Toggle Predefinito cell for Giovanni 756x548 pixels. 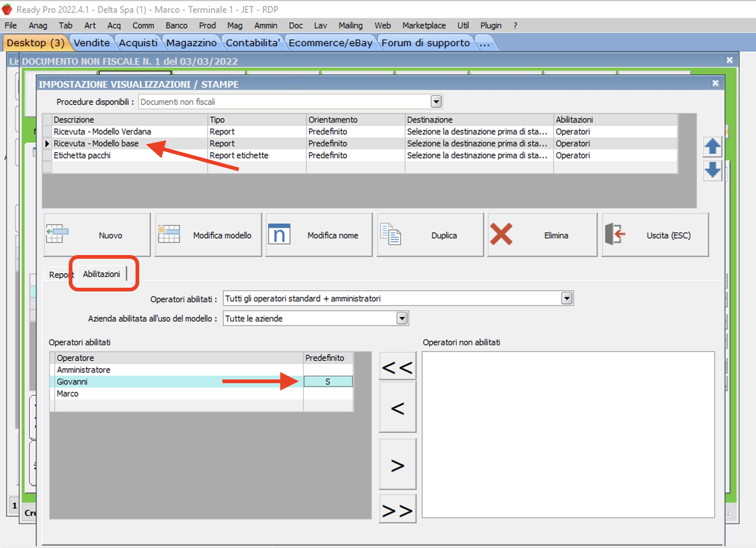point(328,382)
